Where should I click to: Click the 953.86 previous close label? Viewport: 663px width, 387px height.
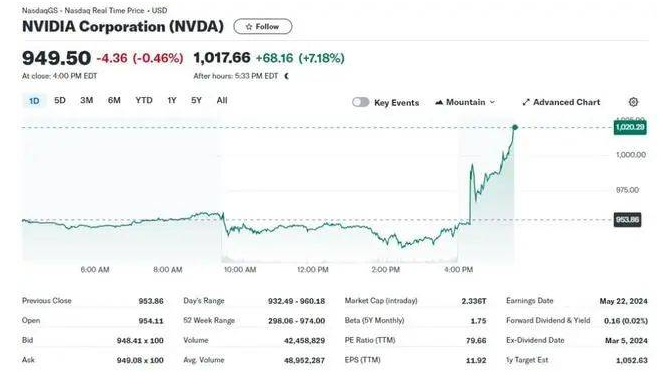click(627, 220)
